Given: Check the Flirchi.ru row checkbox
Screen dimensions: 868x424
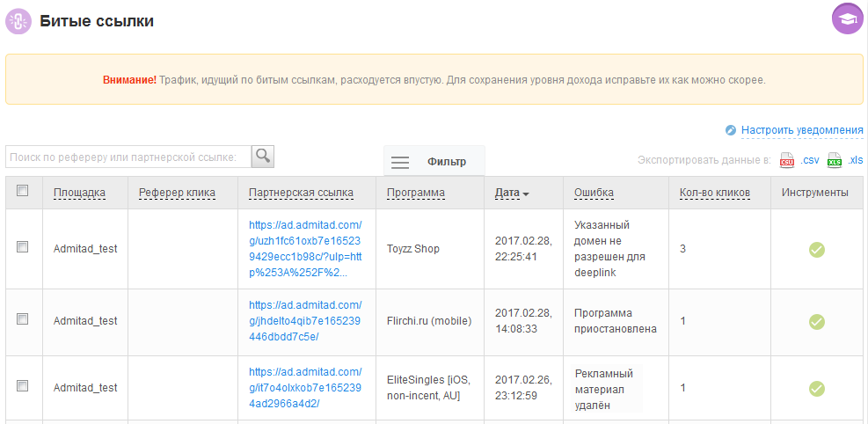Looking at the screenshot, I should 23,320.
